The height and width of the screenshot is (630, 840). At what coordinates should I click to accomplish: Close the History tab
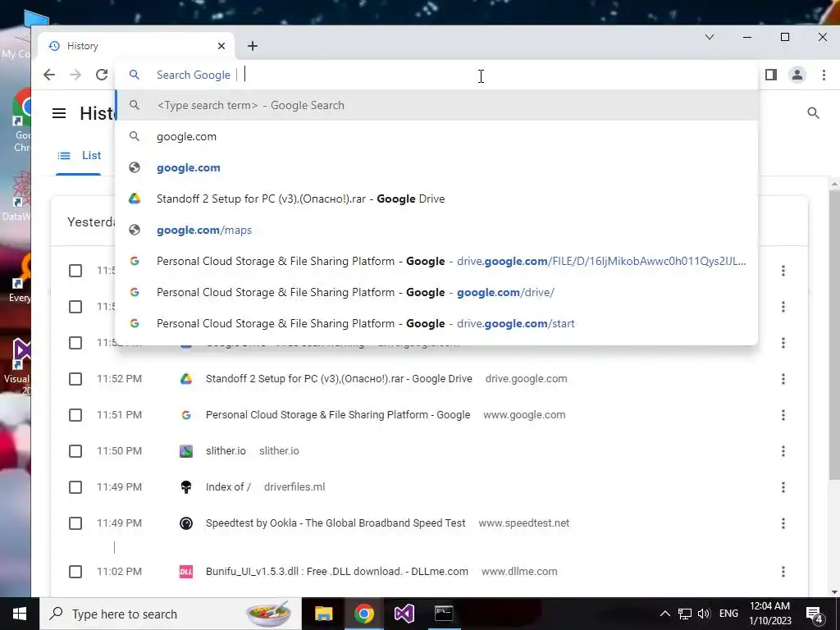coord(221,46)
